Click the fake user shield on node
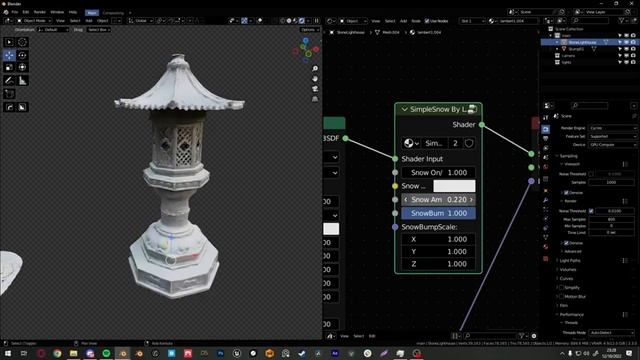This screenshot has height=360, width=640. [469, 143]
